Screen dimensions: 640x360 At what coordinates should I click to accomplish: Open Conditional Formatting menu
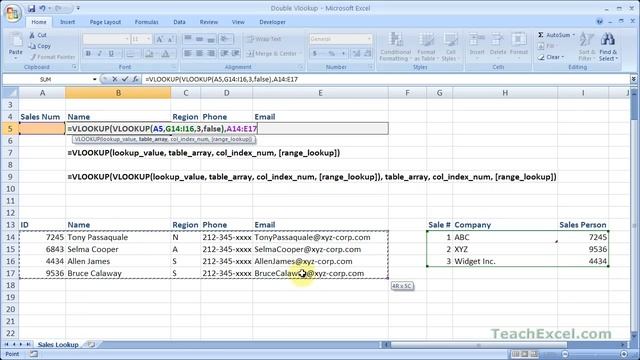pyautogui.click(x=395, y=47)
